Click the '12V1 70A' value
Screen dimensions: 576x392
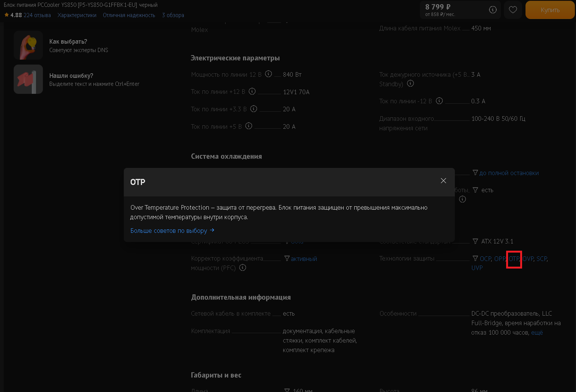coord(296,92)
